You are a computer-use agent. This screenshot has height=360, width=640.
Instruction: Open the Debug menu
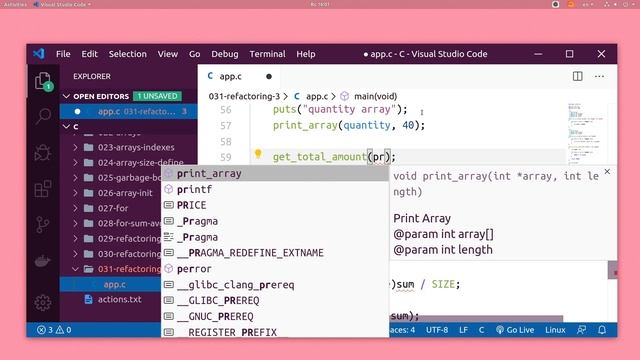coord(224,54)
